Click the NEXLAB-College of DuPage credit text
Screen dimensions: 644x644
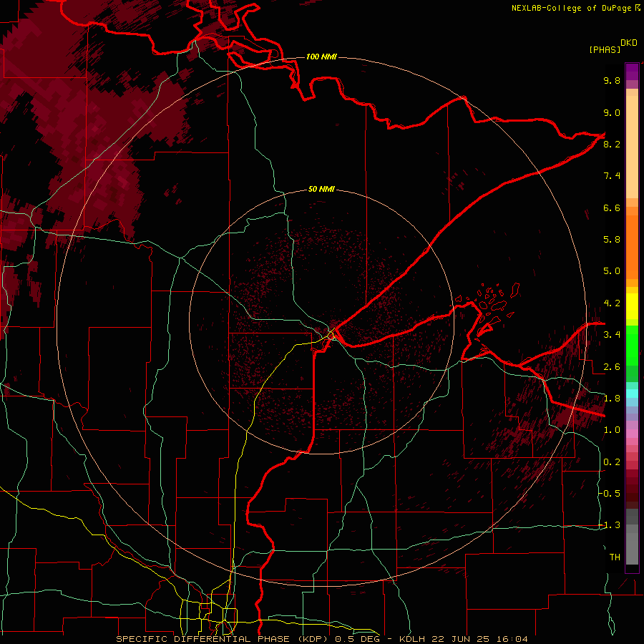pos(575,8)
